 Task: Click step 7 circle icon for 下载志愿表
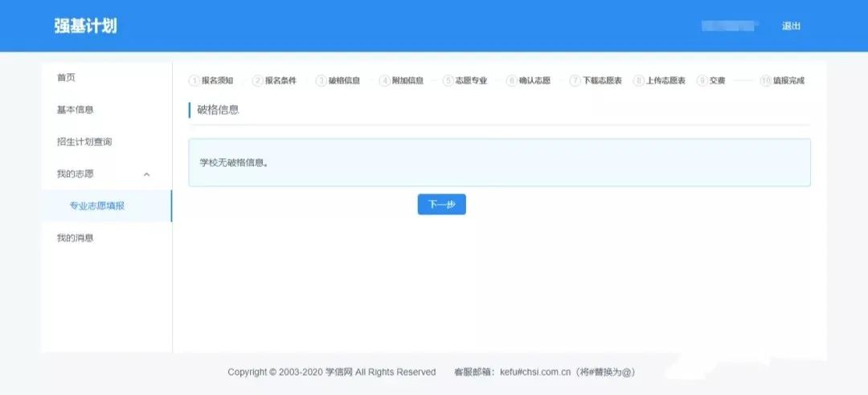[x=575, y=81]
